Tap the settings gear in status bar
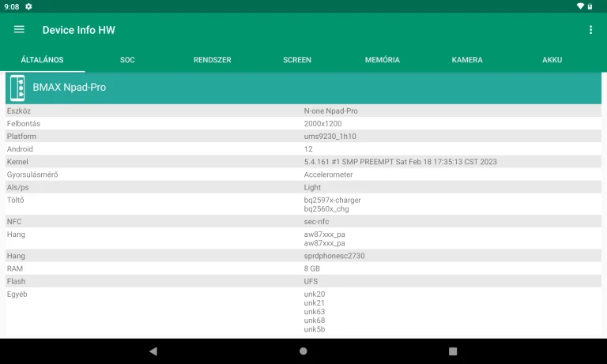 (x=28, y=6)
